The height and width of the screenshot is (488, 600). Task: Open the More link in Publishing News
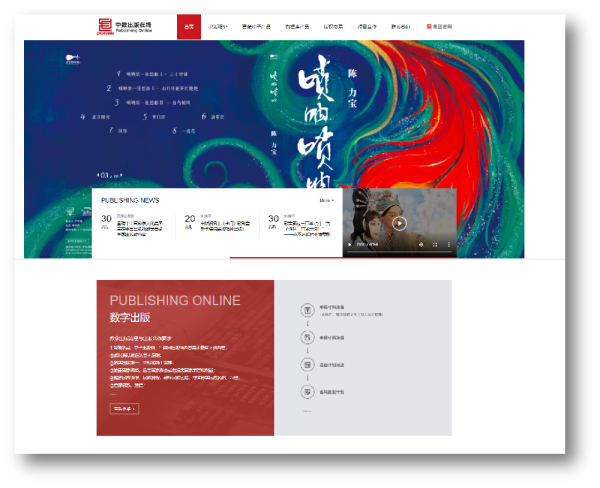(326, 201)
